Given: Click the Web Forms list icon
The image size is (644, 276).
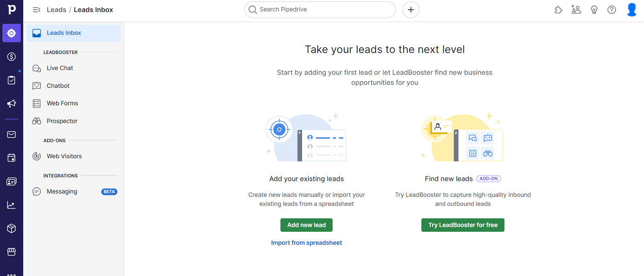Looking at the screenshot, I should click(37, 103).
